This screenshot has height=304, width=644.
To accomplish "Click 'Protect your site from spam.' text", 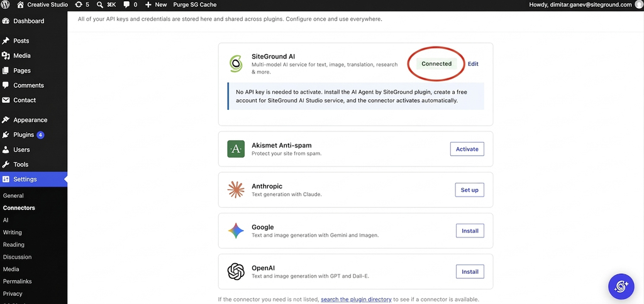I will 286,153.
